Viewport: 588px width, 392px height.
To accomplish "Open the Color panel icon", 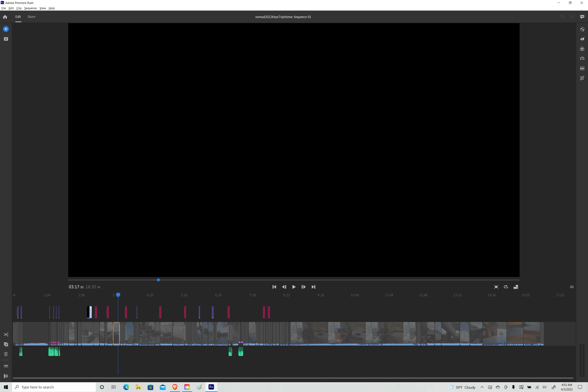I will 582,49.
